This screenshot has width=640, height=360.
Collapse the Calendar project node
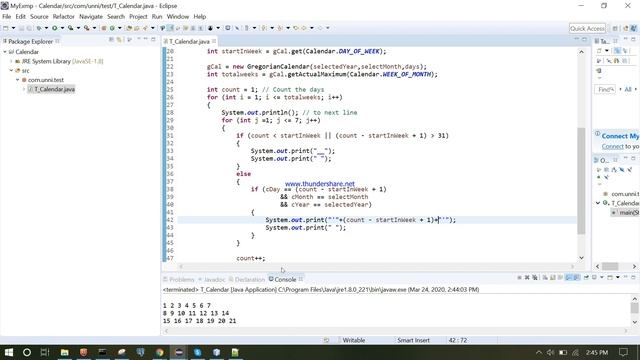(5, 52)
